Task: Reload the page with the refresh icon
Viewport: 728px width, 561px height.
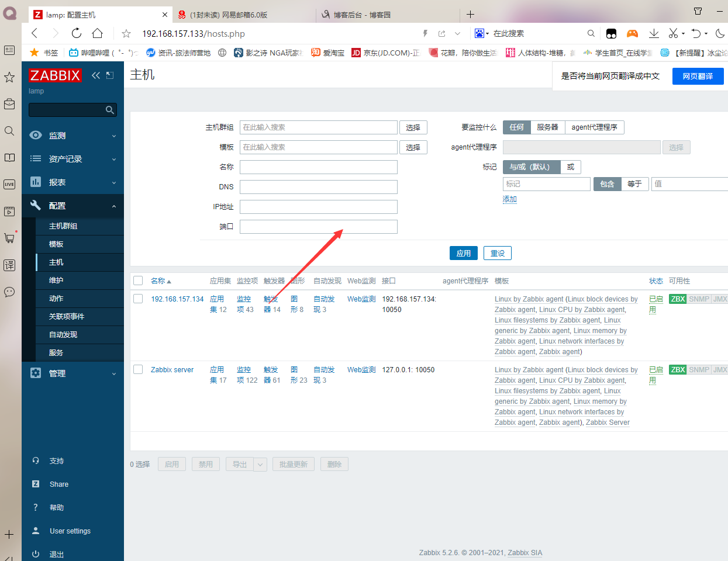Action: pos(77,33)
